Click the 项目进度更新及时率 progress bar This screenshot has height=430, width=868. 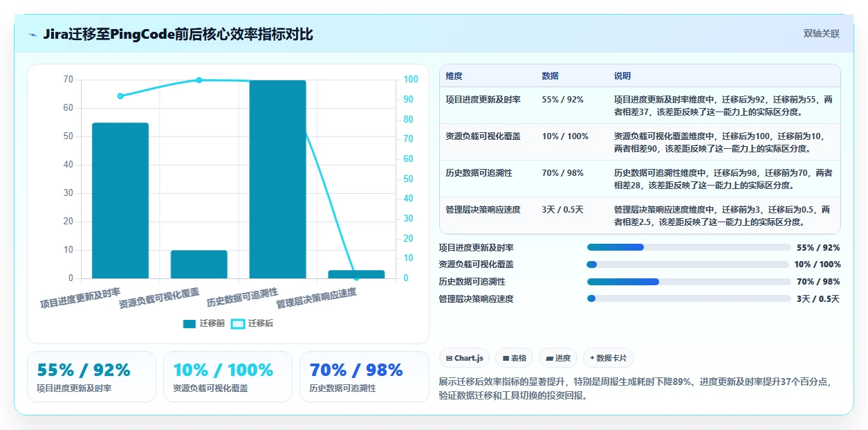(x=689, y=247)
